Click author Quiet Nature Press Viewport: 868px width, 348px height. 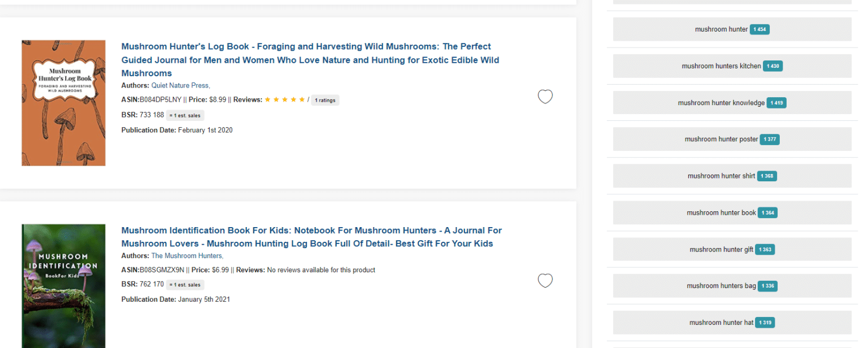tap(180, 86)
